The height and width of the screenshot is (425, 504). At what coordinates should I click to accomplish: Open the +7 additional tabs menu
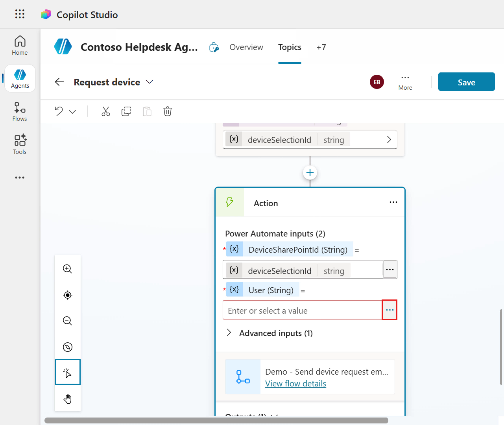coord(321,47)
